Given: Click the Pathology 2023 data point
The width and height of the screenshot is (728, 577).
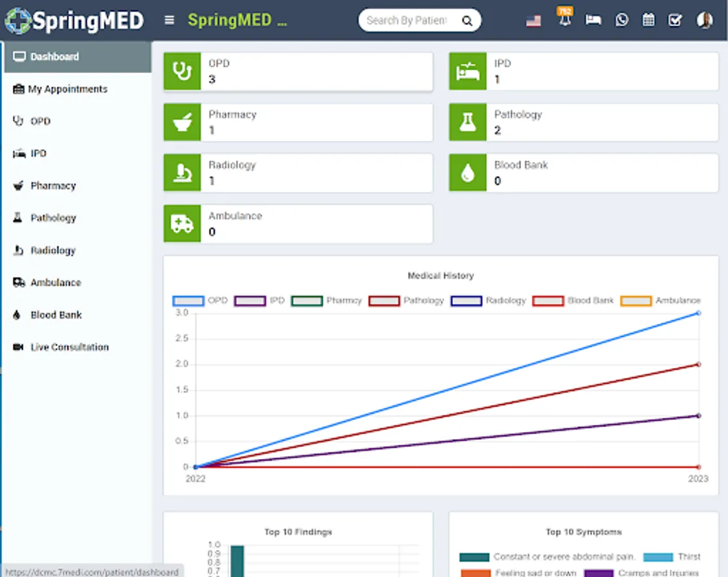Looking at the screenshot, I should [x=698, y=364].
